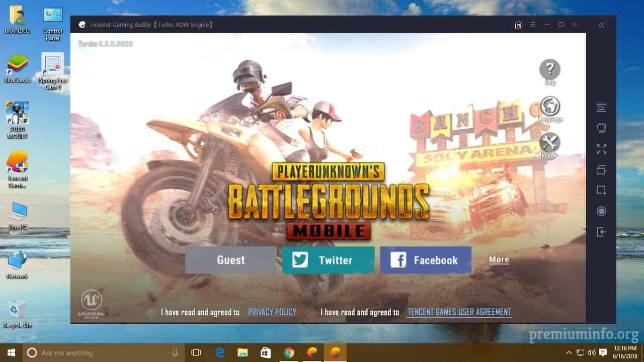Open the Language globe icon
Image resolution: width=644 pixels, height=362 pixels.
tap(550, 106)
